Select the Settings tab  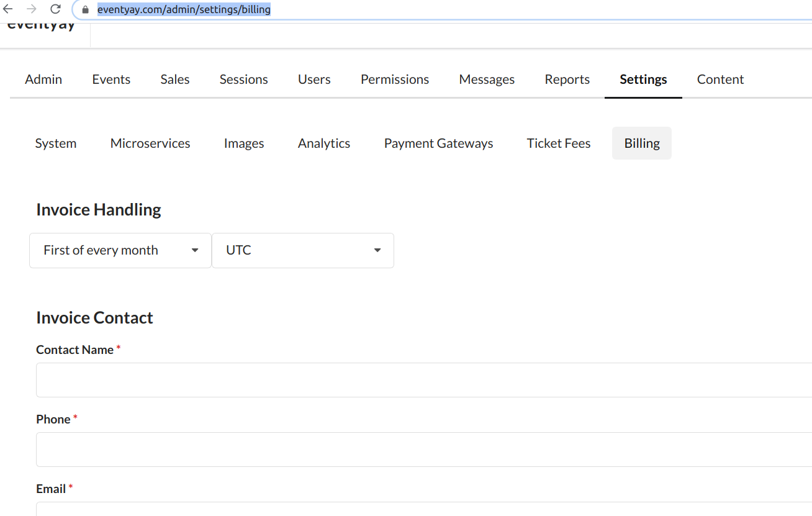pos(643,79)
